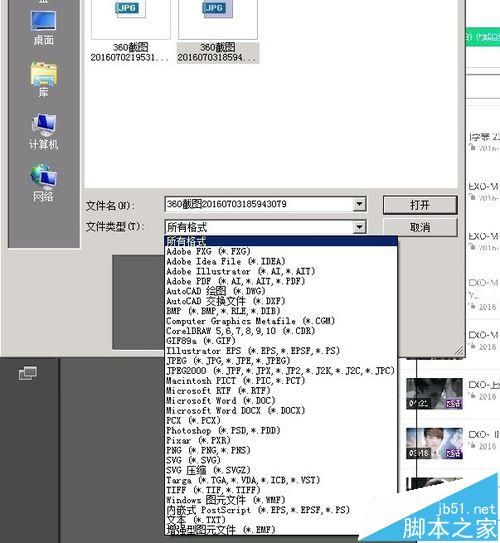
Task: Choose Microsoft Word DOCX (*.DOCX) format
Action: pos(281,410)
